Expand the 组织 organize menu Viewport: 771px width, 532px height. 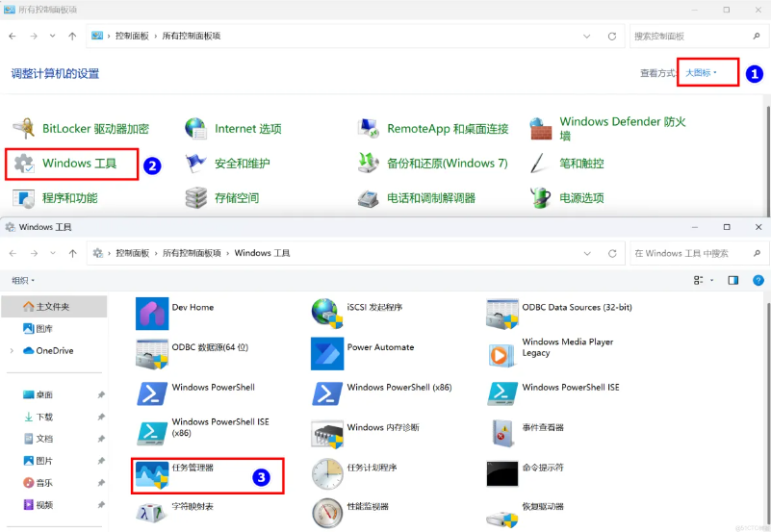[x=23, y=281]
